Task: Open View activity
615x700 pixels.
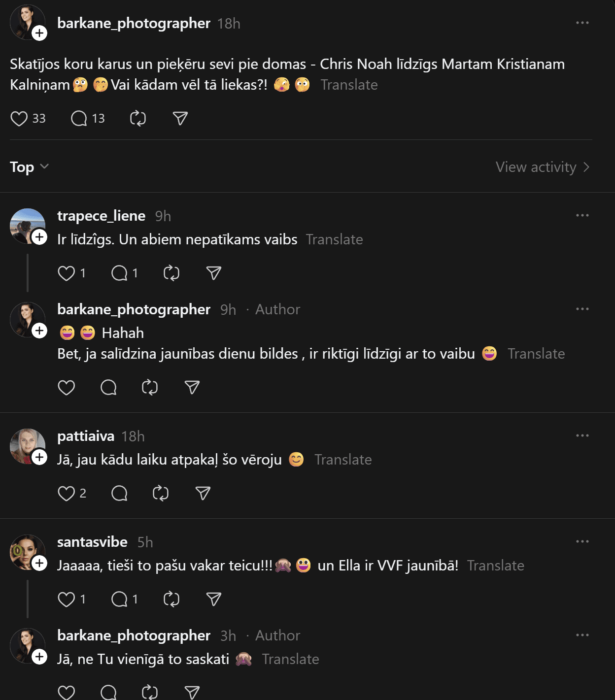Action: click(542, 167)
